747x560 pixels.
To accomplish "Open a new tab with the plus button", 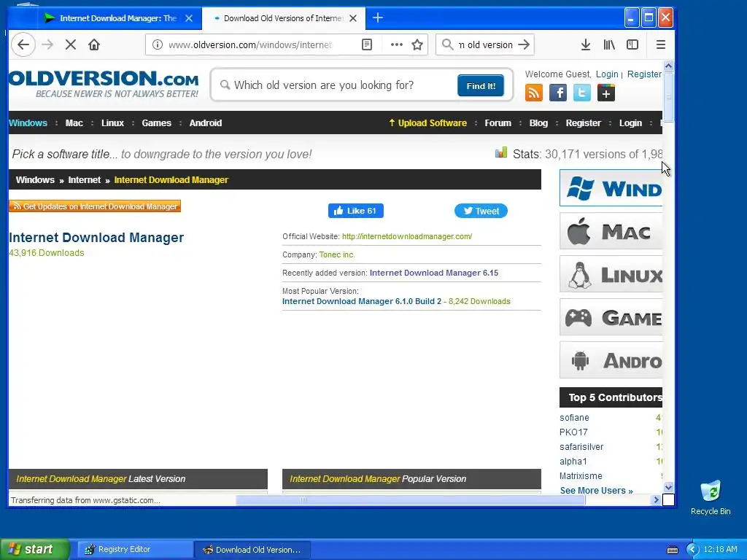I will 378,18.
